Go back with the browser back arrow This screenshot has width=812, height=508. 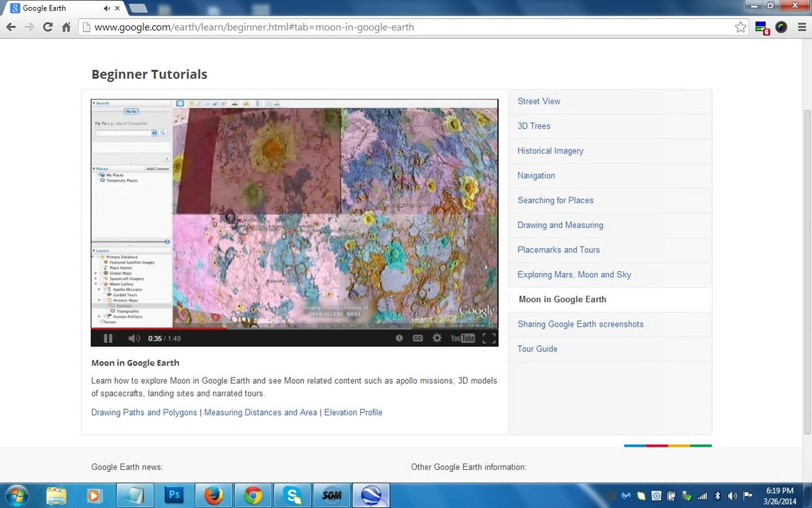pos(11,27)
